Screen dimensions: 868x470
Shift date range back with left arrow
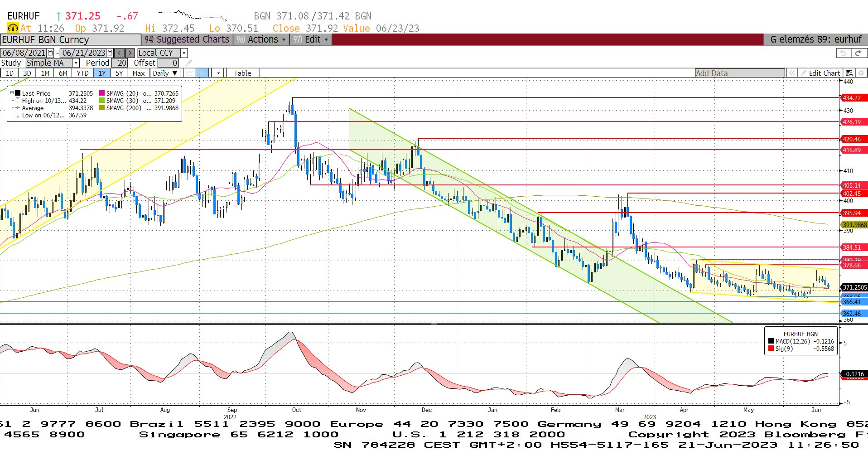click(x=119, y=53)
